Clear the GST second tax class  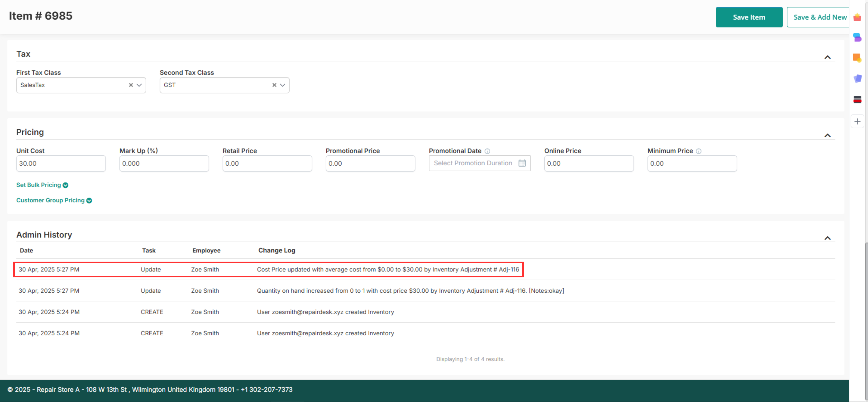pos(274,85)
